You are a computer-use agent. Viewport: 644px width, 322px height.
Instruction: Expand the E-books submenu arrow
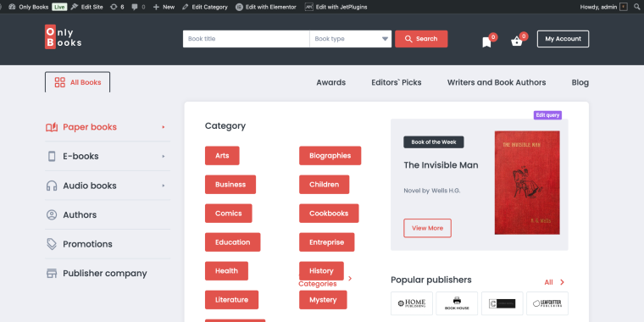click(x=164, y=157)
